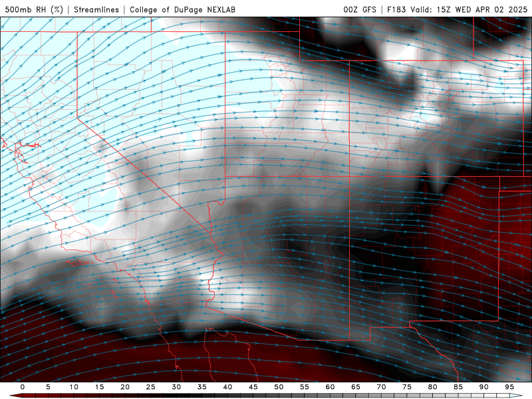
Task: Click the '500mb RH (%)' title text
Action: [34, 9]
